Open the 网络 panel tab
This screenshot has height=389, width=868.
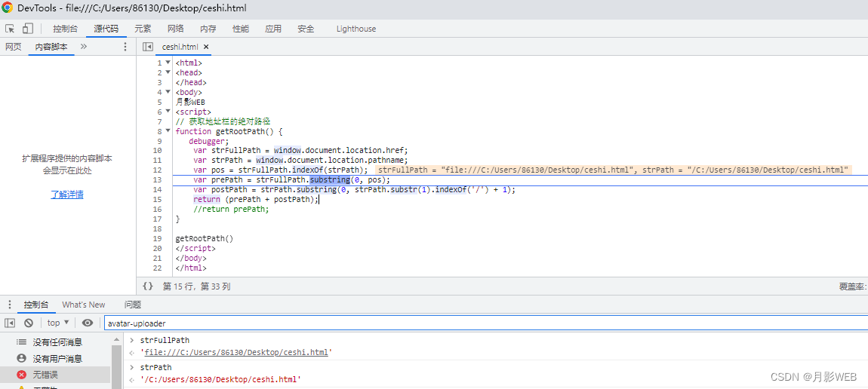[x=175, y=29]
